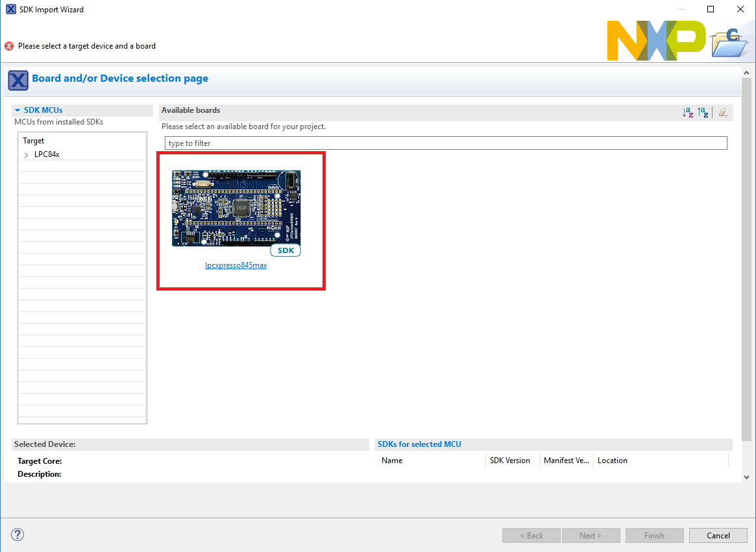Open help with the question mark icon

(x=18, y=534)
